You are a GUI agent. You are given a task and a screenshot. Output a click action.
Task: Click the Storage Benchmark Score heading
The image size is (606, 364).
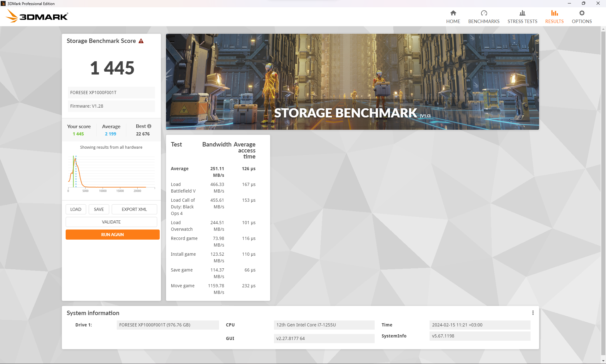pyautogui.click(x=101, y=41)
